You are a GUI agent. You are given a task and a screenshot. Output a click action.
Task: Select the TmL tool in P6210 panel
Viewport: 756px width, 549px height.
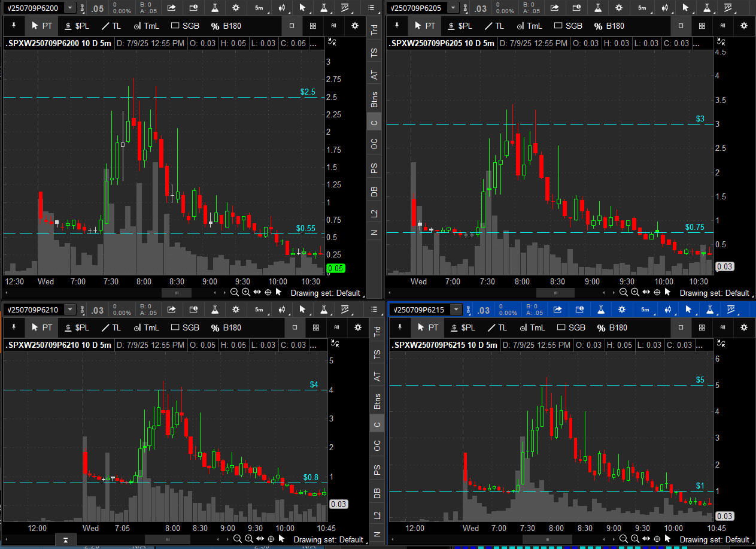(x=146, y=327)
